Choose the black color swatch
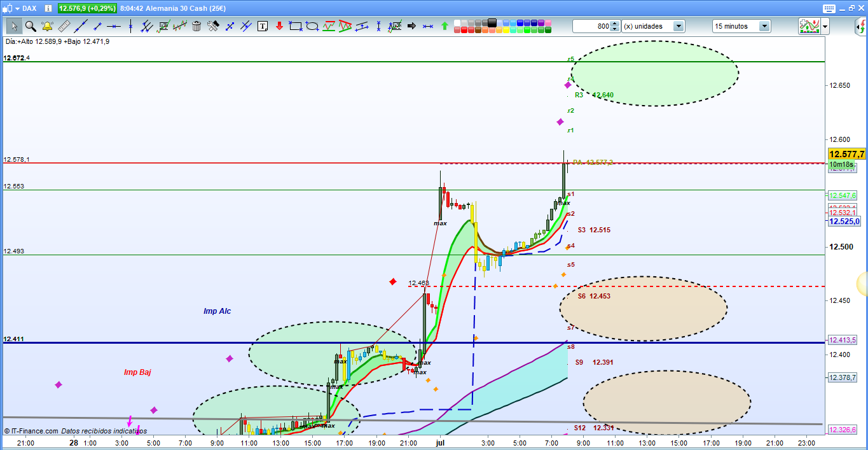The image size is (868, 450). pos(492,22)
